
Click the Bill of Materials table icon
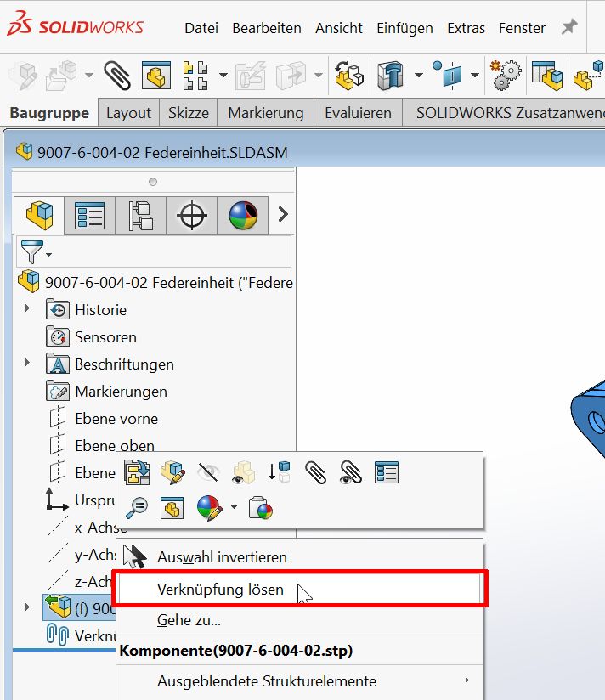point(547,75)
